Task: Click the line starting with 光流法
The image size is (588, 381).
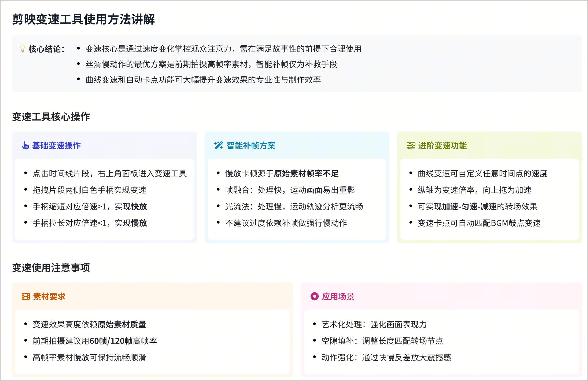Action: 294,206
